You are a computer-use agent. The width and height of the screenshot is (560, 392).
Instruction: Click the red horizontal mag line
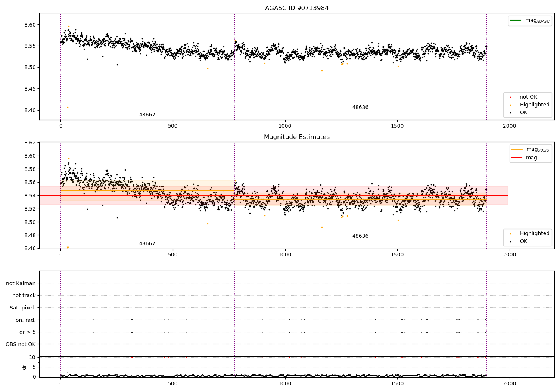274,195
